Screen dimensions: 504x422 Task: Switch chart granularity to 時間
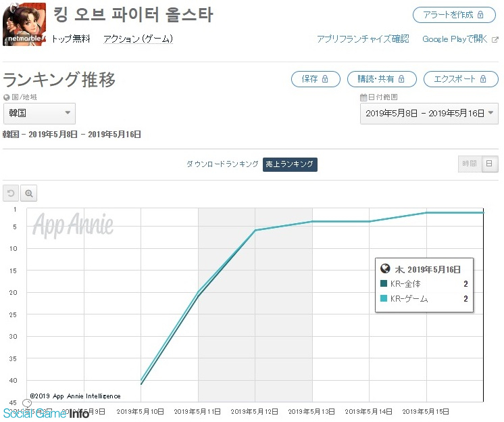pos(470,164)
